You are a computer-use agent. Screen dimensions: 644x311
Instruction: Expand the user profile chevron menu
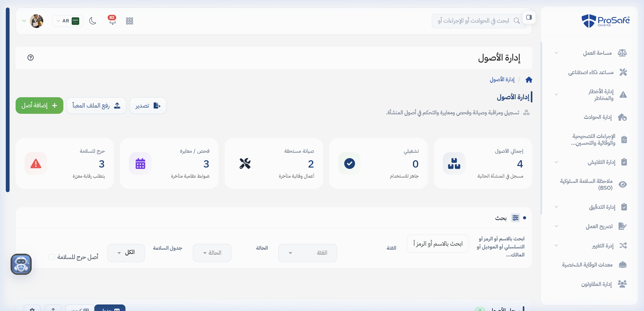point(24,21)
